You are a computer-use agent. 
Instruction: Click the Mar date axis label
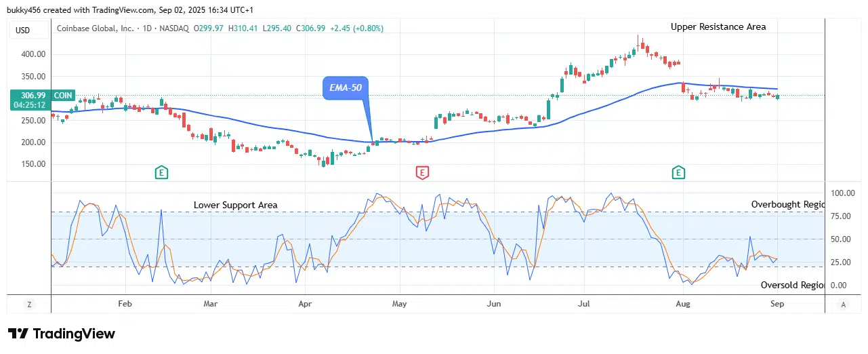coord(211,304)
